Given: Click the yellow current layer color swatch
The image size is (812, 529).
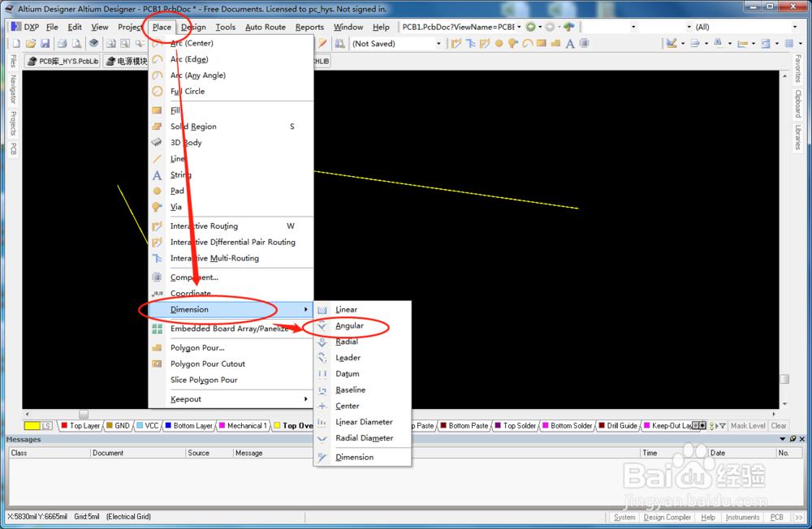Looking at the screenshot, I should click(x=32, y=425).
